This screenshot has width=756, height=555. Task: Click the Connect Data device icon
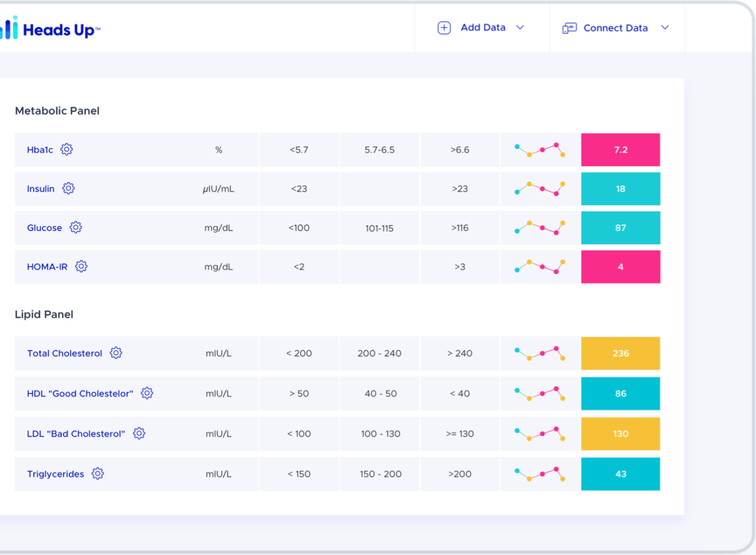[569, 28]
